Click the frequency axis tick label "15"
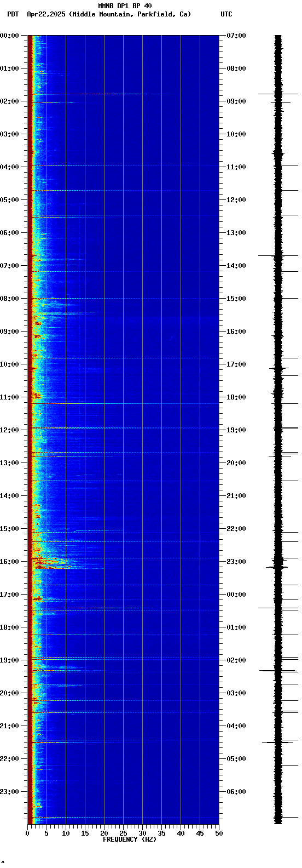This screenshot has height=868, width=302. (x=85, y=833)
